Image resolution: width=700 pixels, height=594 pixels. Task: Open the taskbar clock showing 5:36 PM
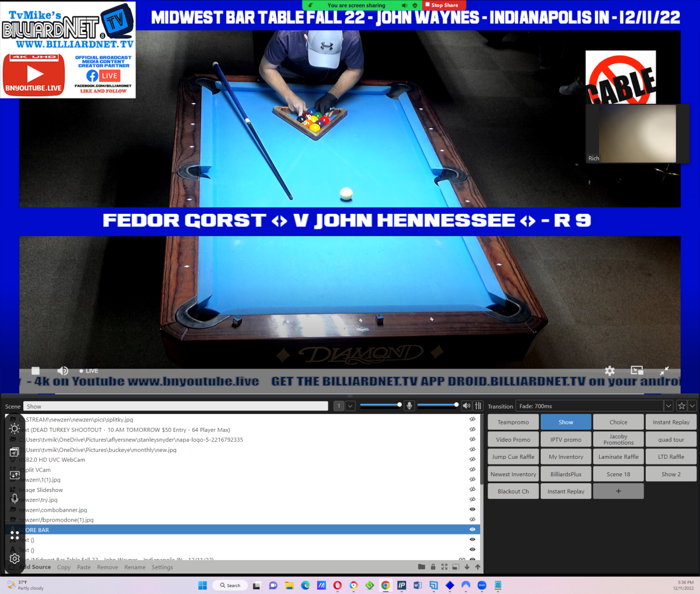(x=683, y=585)
